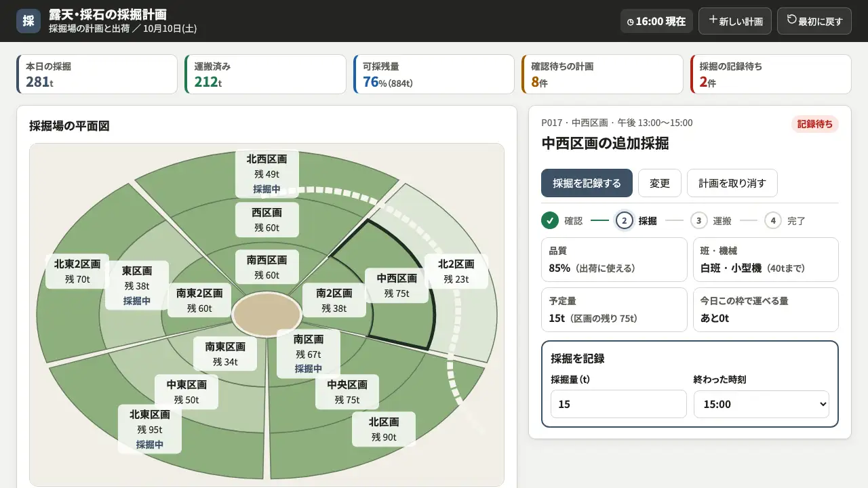
Task: Focus the 採掘量(t) input field
Action: (619, 404)
